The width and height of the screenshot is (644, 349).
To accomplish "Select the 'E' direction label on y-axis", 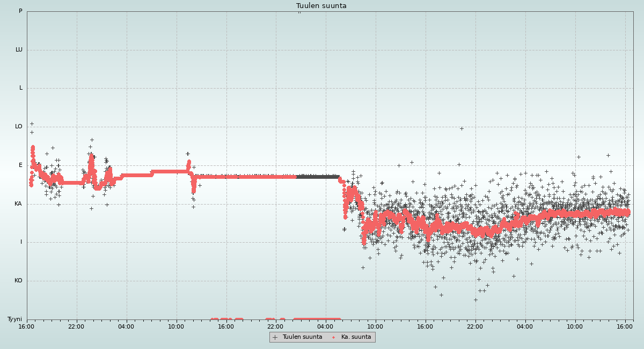I will pyautogui.click(x=21, y=165).
